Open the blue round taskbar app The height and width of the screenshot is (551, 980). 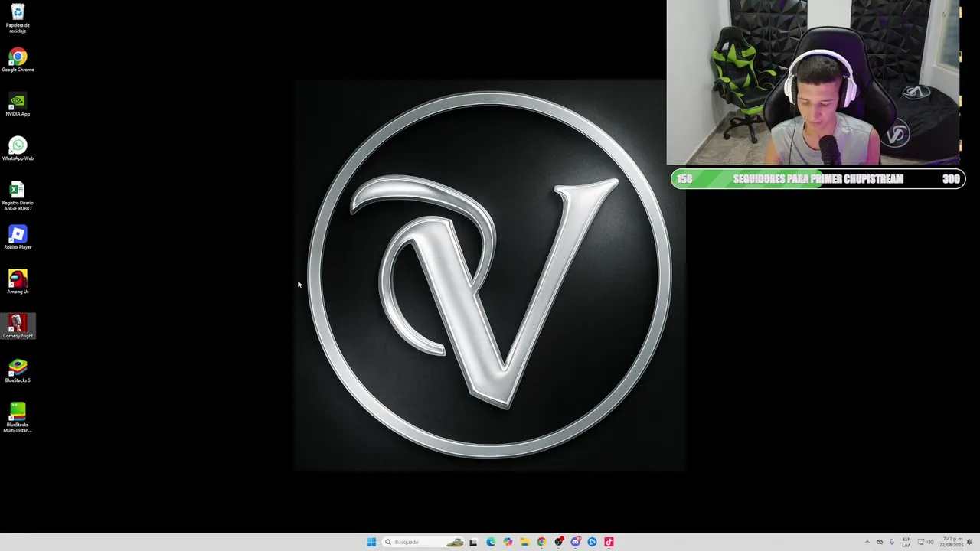point(592,542)
